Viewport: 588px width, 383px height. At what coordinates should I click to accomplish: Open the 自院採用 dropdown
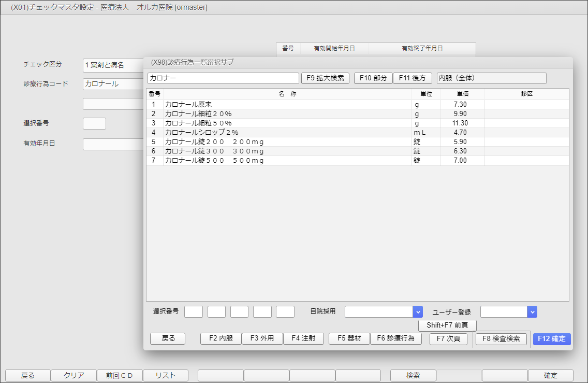(x=418, y=311)
